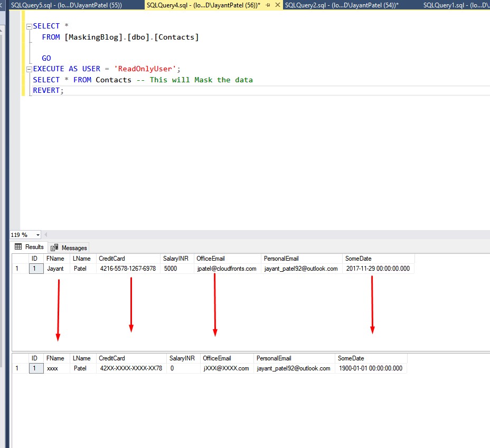The width and height of the screenshot is (490, 448).
Task: Select masked card cell 42XX-XXXX-XXXX-XX78
Action: pos(131,368)
